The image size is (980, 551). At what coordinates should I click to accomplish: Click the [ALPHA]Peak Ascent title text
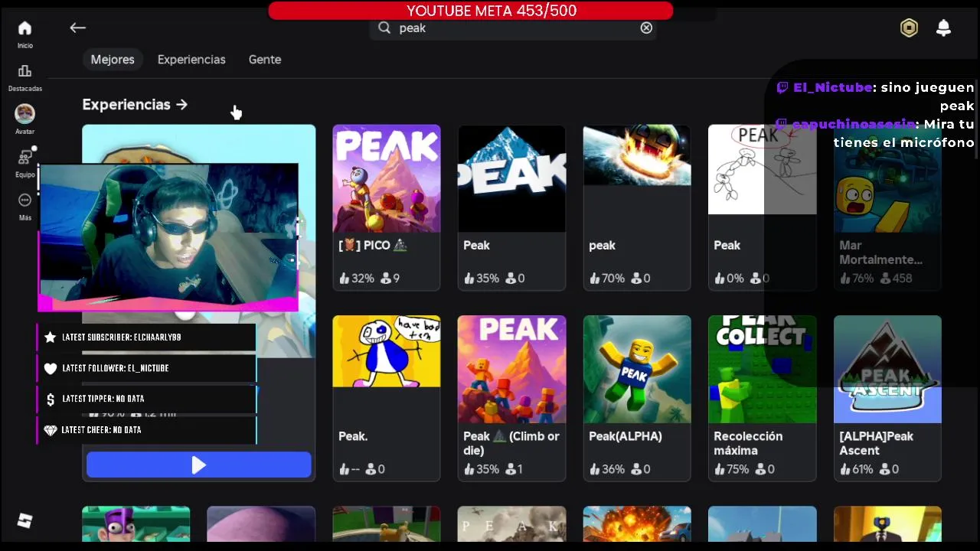876,443
